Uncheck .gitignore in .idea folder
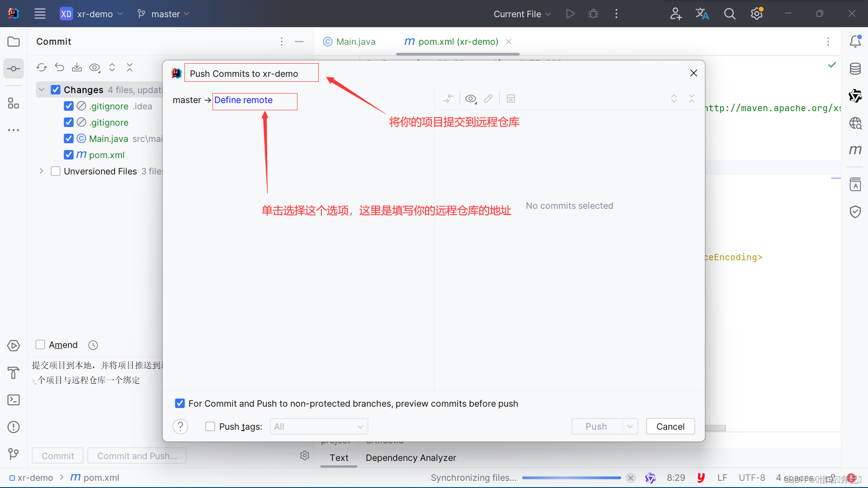Viewport: 868px width, 488px height. (x=69, y=106)
